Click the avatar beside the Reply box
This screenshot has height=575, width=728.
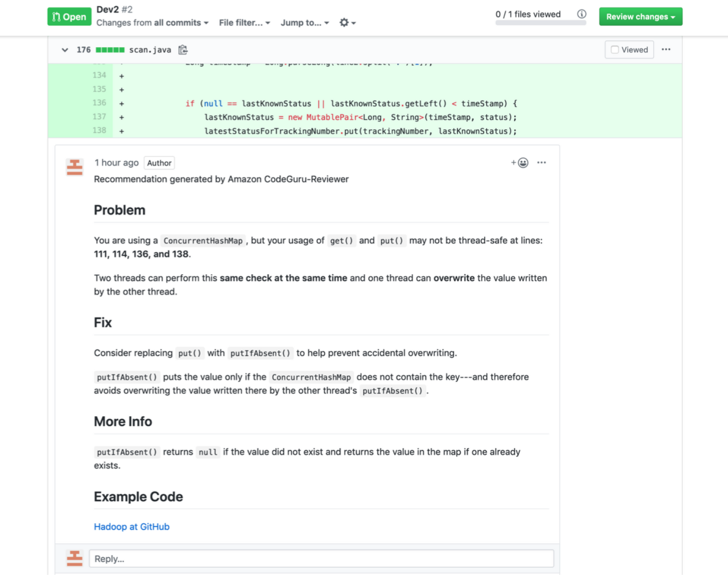click(x=75, y=559)
